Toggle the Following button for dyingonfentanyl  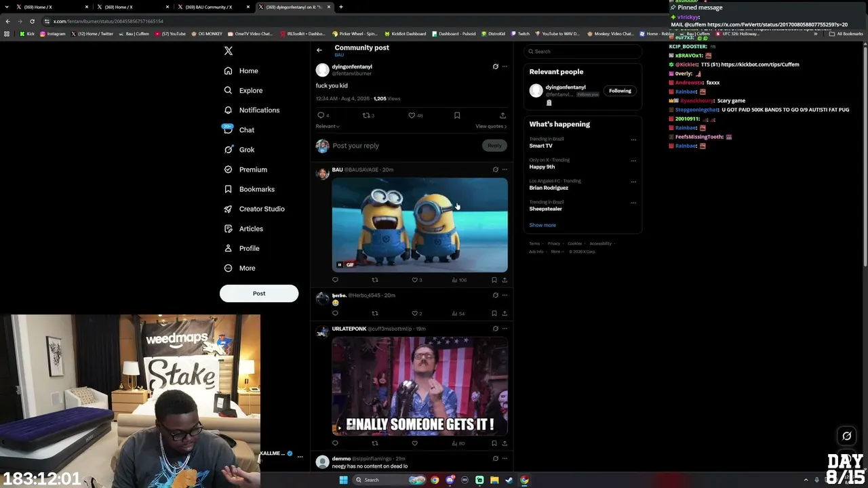click(x=620, y=91)
